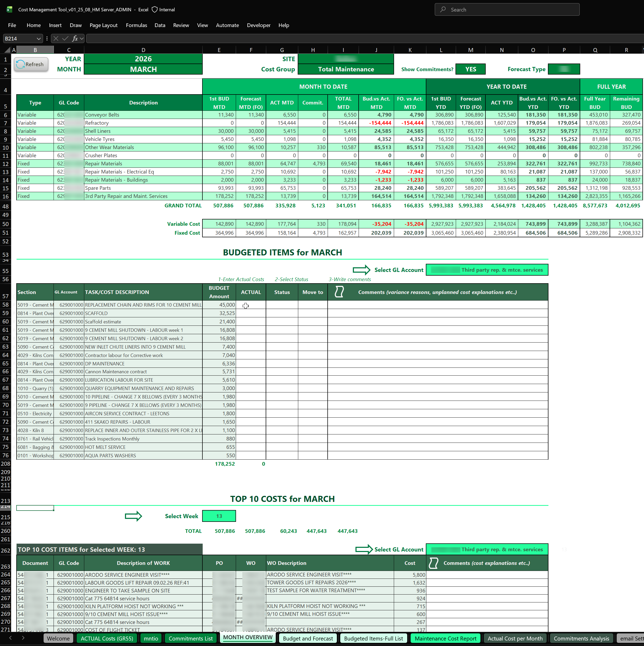Screen dimensions: 644x646
Task: Click the Select Week cell showing 13
Action: coord(219,516)
